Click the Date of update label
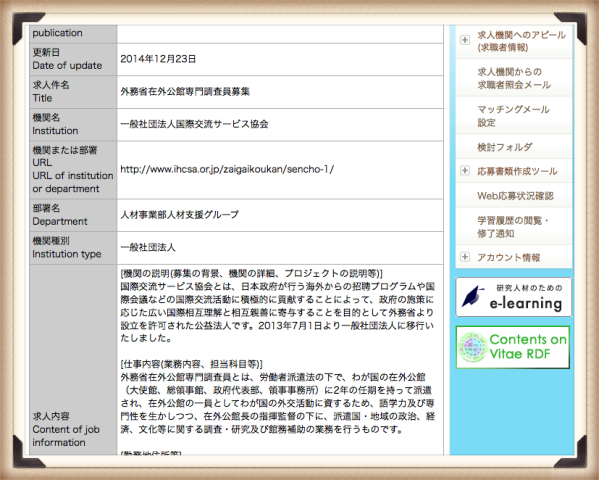 tap(67, 65)
